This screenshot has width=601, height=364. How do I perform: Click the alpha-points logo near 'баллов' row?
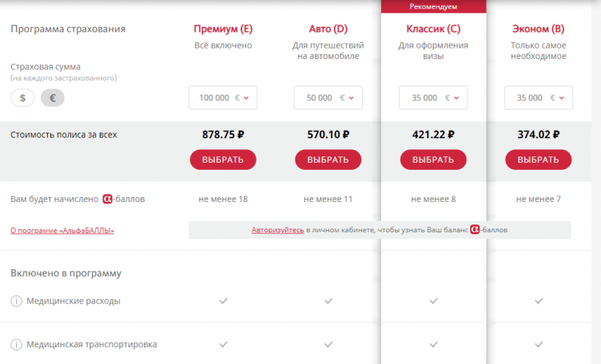(110, 198)
